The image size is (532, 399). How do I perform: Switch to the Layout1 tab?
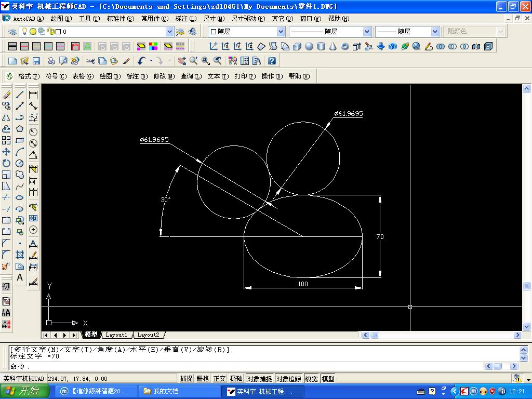(116, 335)
